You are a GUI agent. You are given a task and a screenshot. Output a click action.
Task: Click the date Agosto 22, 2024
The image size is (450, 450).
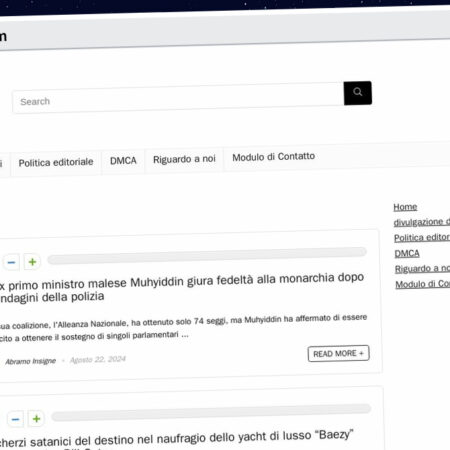tap(98, 359)
